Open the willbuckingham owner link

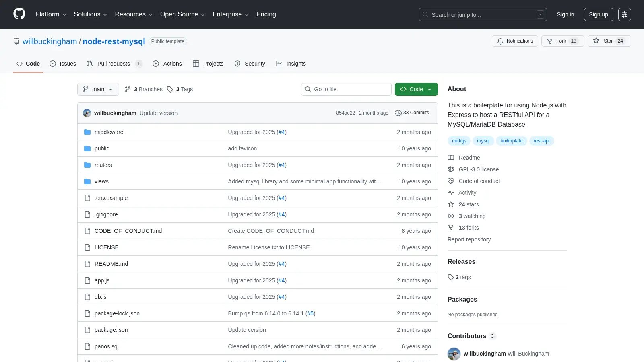[50, 41]
